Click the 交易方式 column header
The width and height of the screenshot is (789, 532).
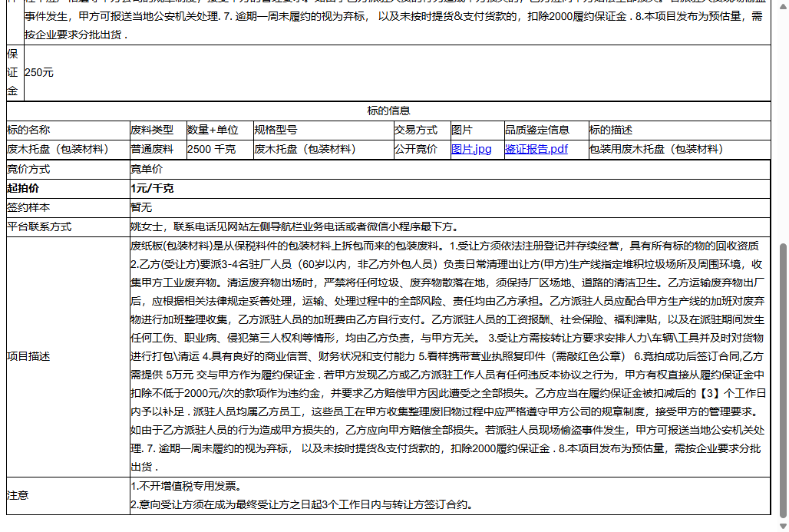pyautogui.click(x=416, y=130)
